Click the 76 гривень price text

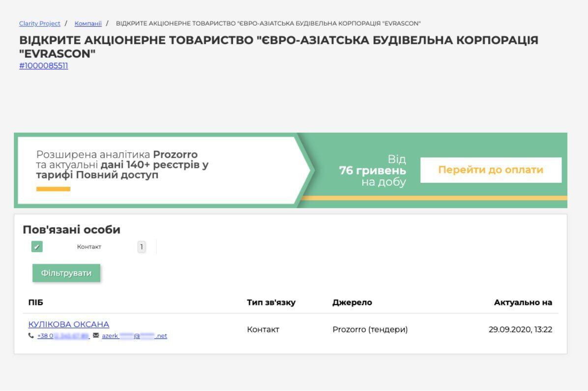coord(372,170)
